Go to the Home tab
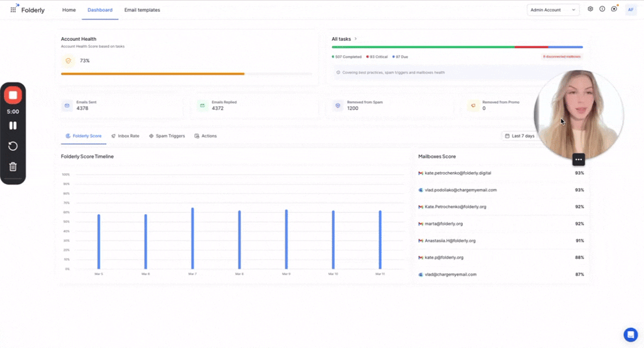 [69, 10]
